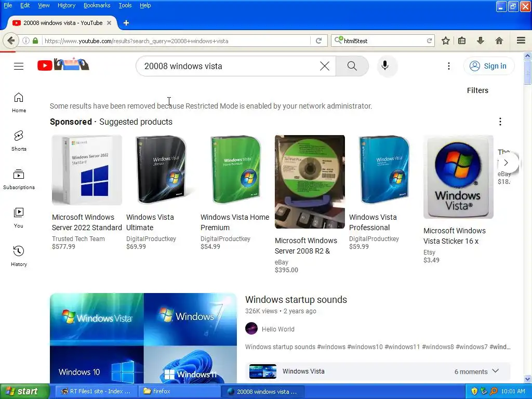532x399 pixels.
Task: Click the hashtag #windows10 in description
Action: (365, 347)
